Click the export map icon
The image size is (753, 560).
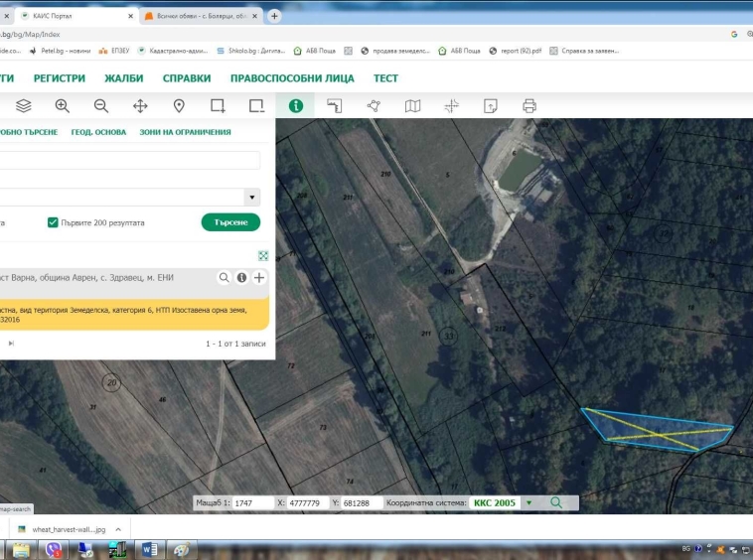click(x=491, y=105)
